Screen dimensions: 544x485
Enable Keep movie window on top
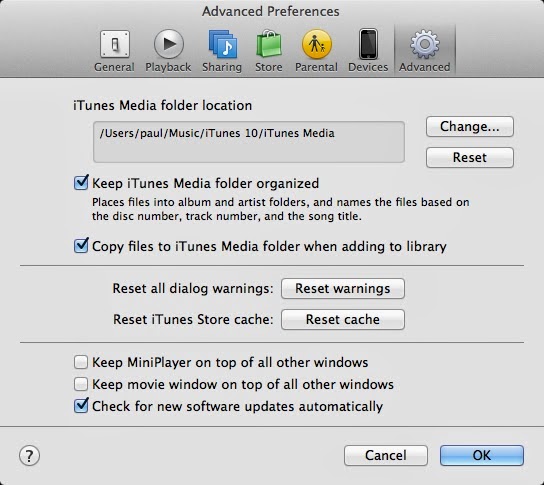(x=81, y=384)
